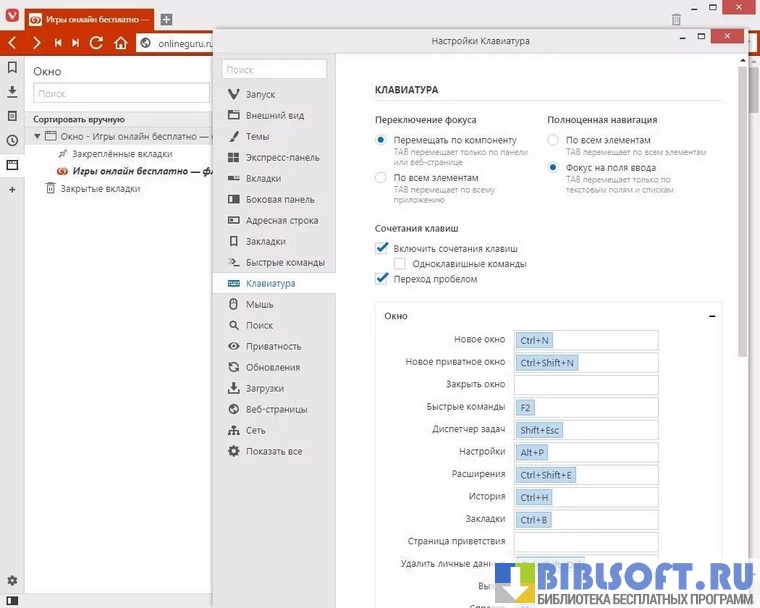760x608 pixels.
Task: Click the Закрыть окно shortcut field
Action: click(586, 384)
